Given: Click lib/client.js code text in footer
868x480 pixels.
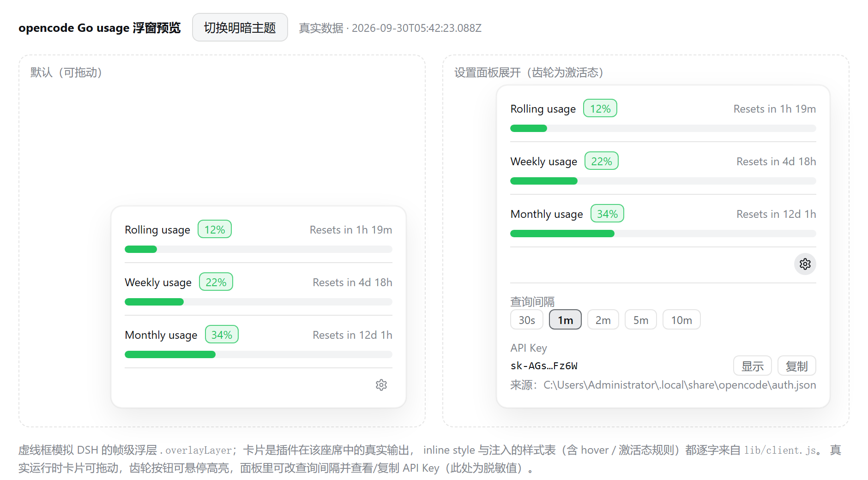Looking at the screenshot, I should point(780,450).
